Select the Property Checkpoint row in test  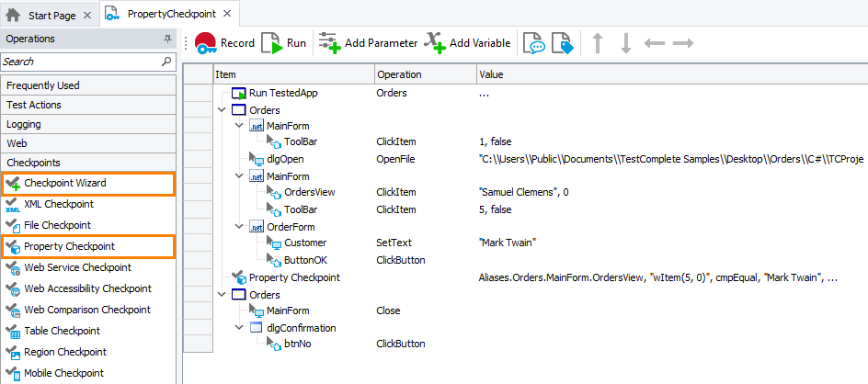pos(294,277)
